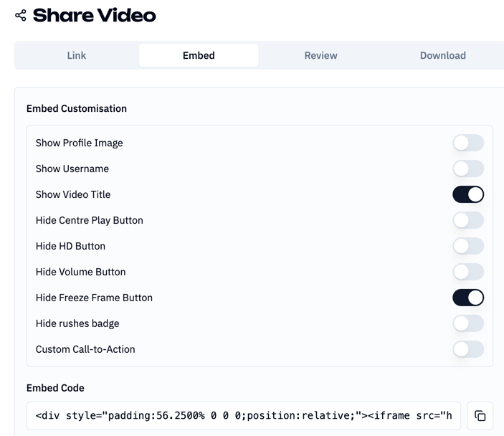Turn on Custom Call-to-Action switch
The height and width of the screenshot is (436, 504).
468,349
